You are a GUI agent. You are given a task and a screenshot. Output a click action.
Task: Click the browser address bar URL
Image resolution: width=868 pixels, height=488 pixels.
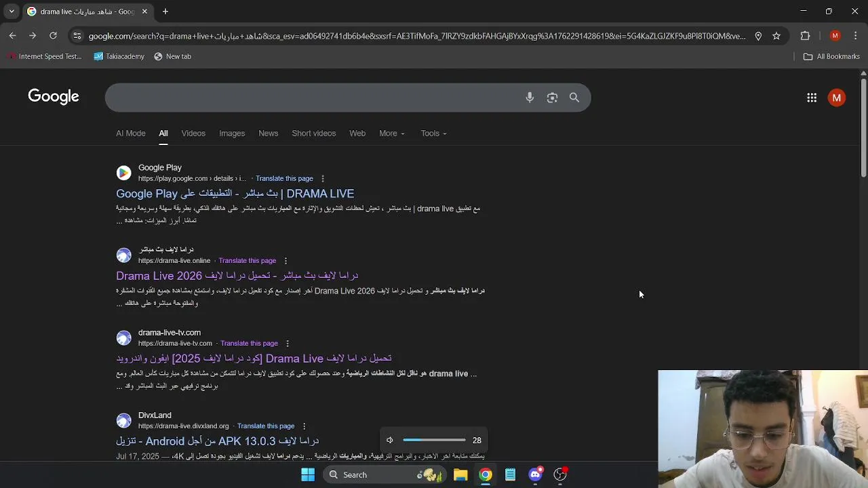[417, 36]
